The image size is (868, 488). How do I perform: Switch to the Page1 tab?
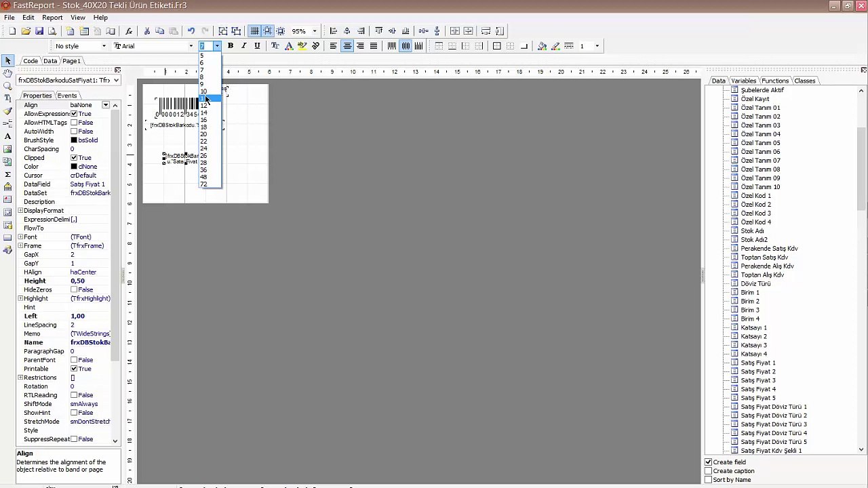pos(71,61)
